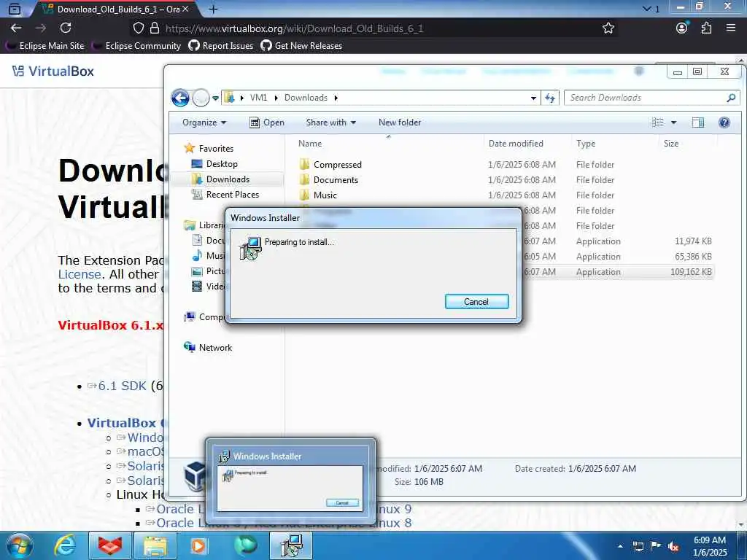The width and height of the screenshot is (747, 560).
Task: Toggle the Explorer preview pane
Action: (698, 122)
